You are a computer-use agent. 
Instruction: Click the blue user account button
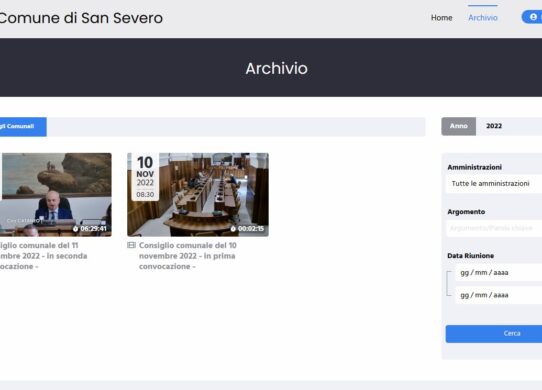point(532,17)
